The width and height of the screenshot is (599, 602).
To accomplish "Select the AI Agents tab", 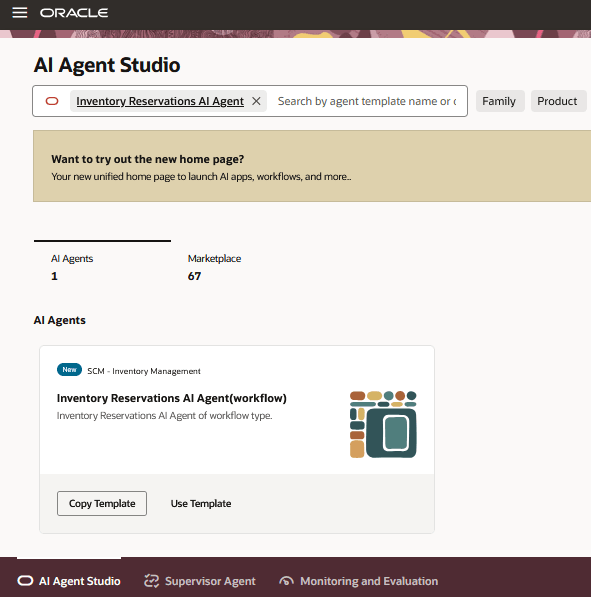I will tap(102, 264).
